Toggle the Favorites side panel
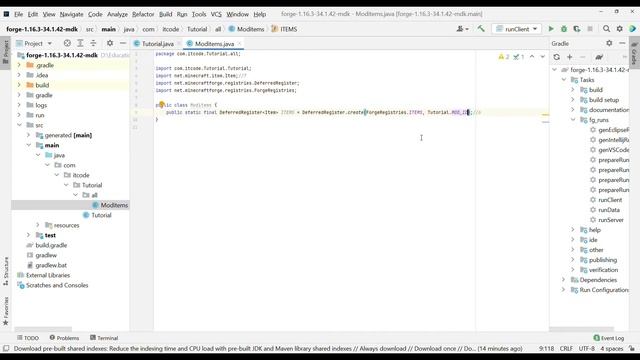 pos(6,311)
